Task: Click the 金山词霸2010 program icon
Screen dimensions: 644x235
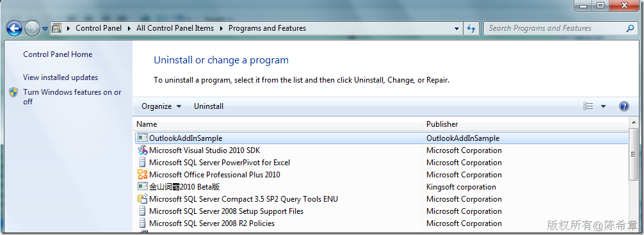Action: [x=142, y=186]
